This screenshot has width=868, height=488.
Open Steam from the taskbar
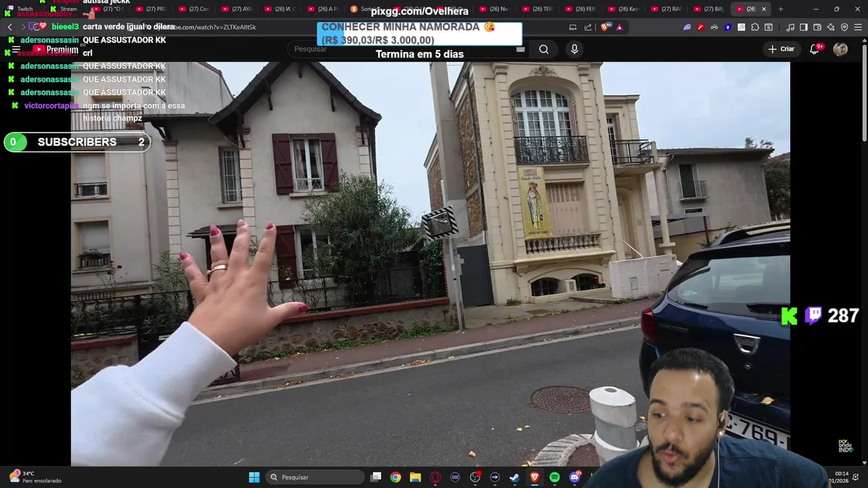coord(515,477)
